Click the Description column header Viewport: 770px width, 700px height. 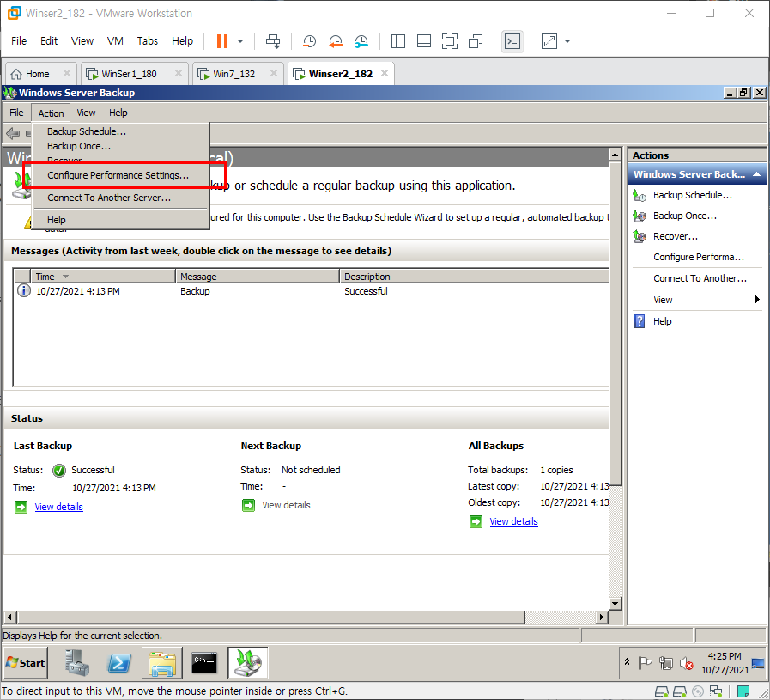click(x=475, y=277)
